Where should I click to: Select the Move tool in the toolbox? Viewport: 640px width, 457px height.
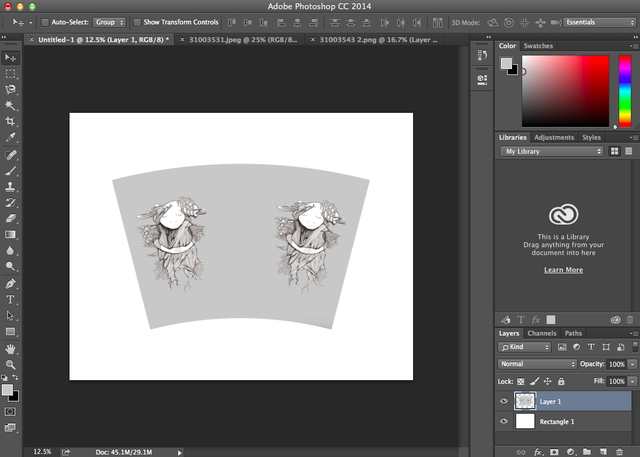coord(10,58)
